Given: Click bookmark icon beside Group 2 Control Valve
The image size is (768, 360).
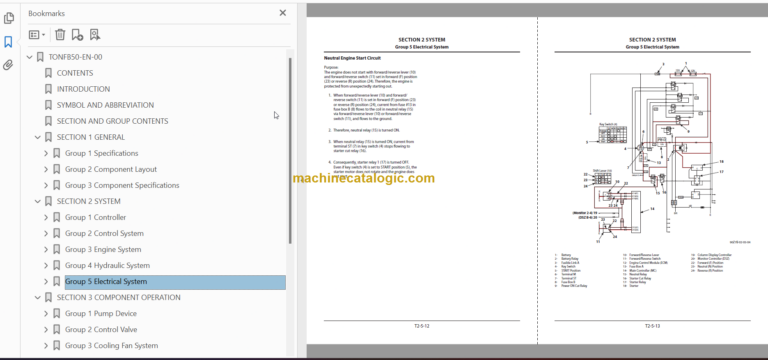Looking at the screenshot, I should click(56, 330).
